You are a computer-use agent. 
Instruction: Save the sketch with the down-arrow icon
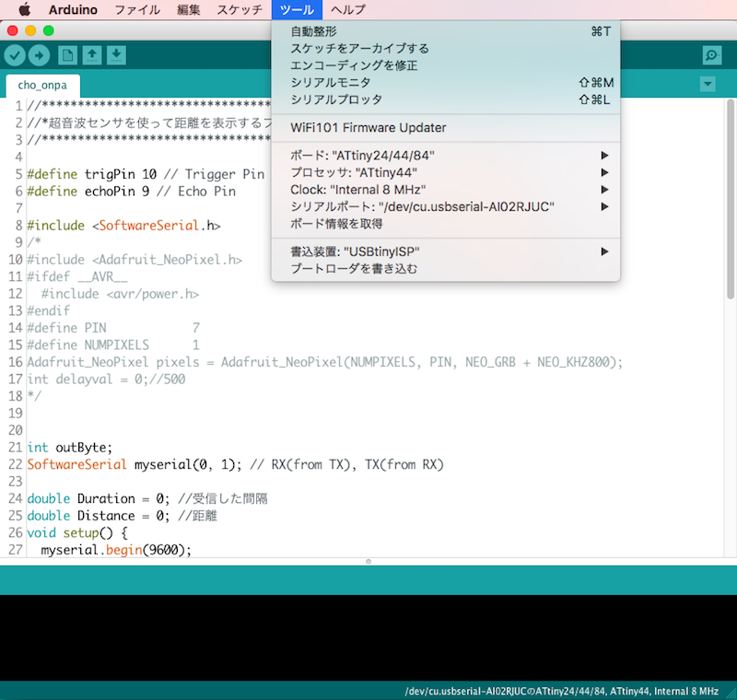116,55
